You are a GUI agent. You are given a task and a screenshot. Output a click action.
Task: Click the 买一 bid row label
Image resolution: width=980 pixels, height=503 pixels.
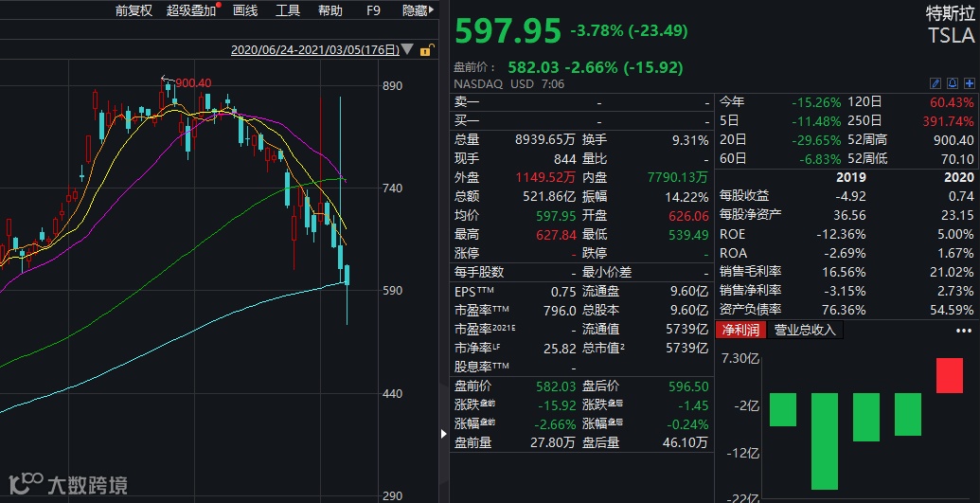coord(467,121)
